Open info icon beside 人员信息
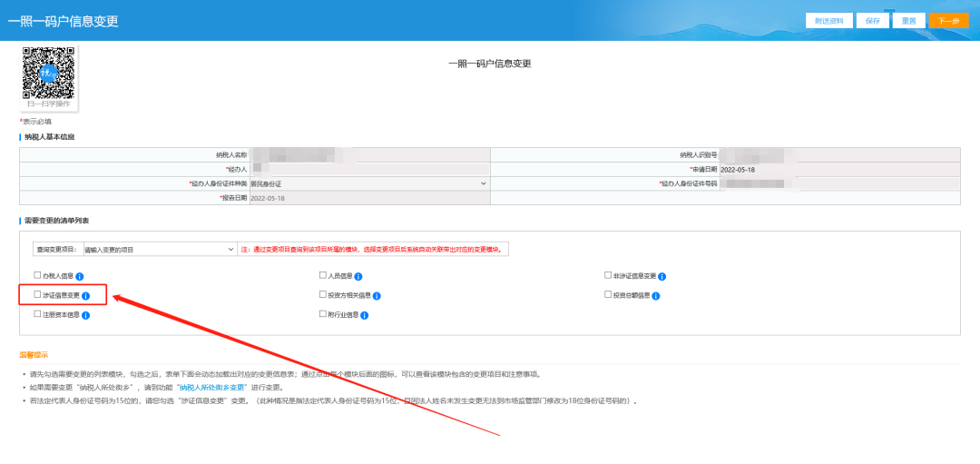The height and width of the screenshot is (464, 980). (358, 276)
